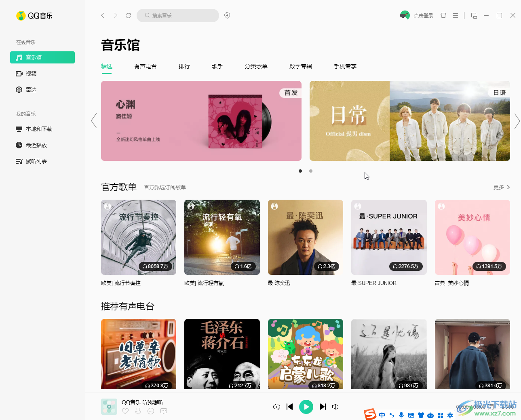Switch to the 数字专辑 tab

(301, 66)
